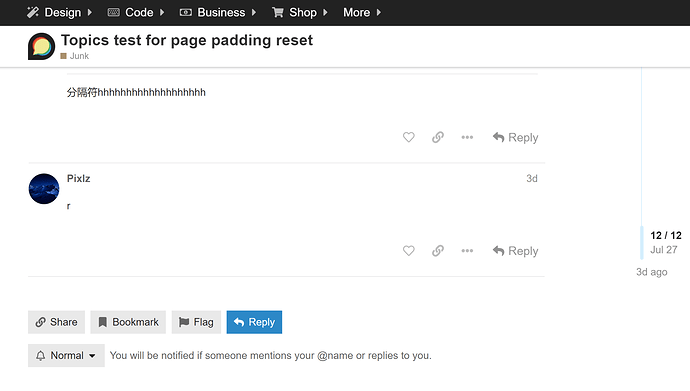690x391 pixels.
Task: Click the Chinese text post content
Action: click(136, 92)
